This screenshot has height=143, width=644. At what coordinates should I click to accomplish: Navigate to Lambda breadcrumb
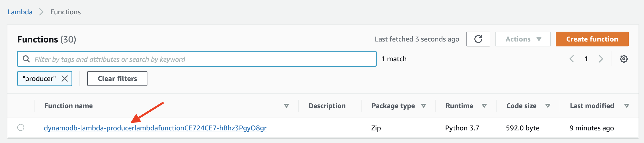20,12
